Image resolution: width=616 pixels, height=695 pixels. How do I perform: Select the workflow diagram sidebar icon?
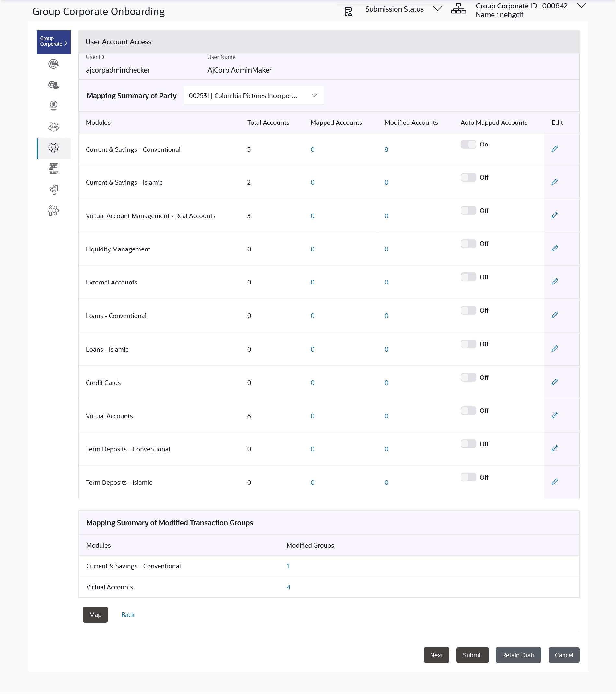[x=53, y=190]
